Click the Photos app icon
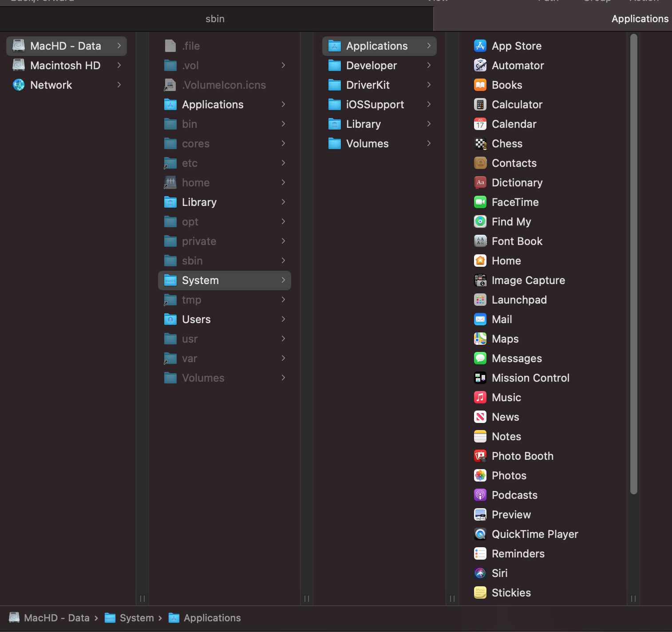Image resolution: width=672 pixels, height=632 pixels. coord(480,475)
